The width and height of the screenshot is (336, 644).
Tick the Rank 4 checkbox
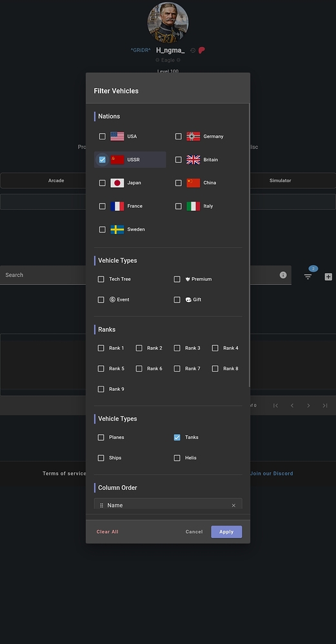click(x=215, y=348)
